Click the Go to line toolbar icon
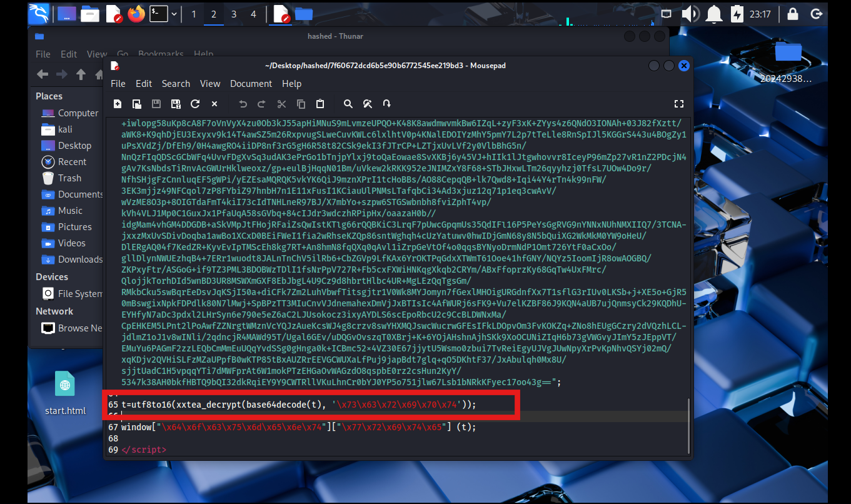Viewport: 851px width, 504px height. (387, 104)
